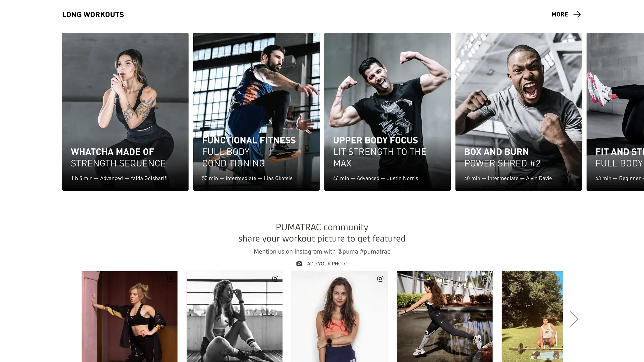Advance community carousel with right chevron
This screenshot has height=362, width=644.
tap(574, 319)
